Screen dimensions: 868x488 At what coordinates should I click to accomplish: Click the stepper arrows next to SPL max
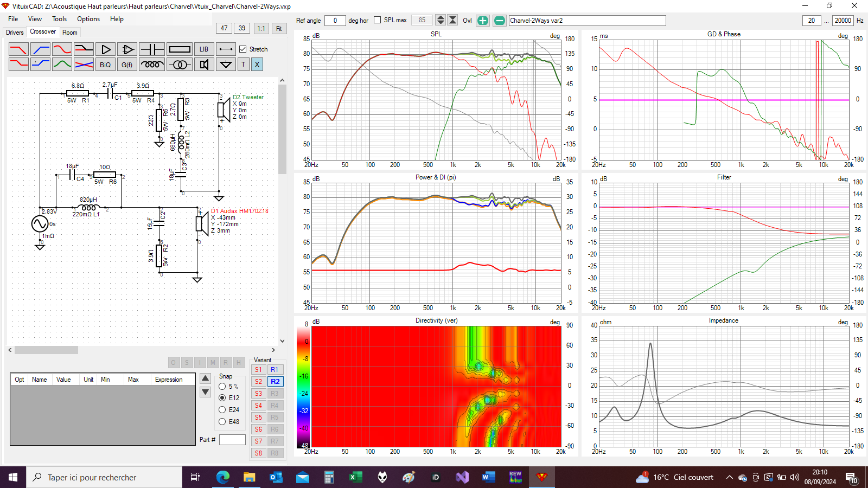(x=441, y=20)
